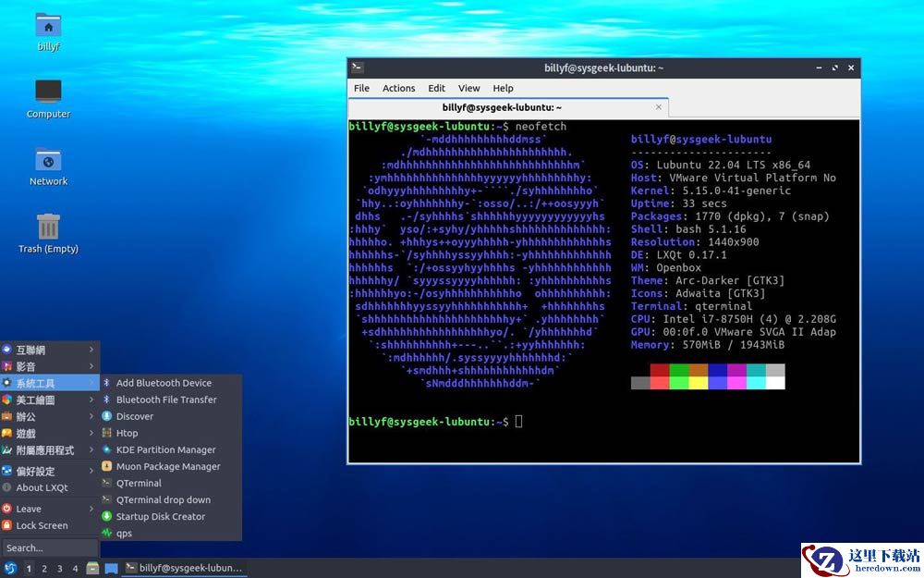924x578 pixels.
Task: Launch QTerminal menu entry
Action: pyautogui.click(x=171, y=483)
